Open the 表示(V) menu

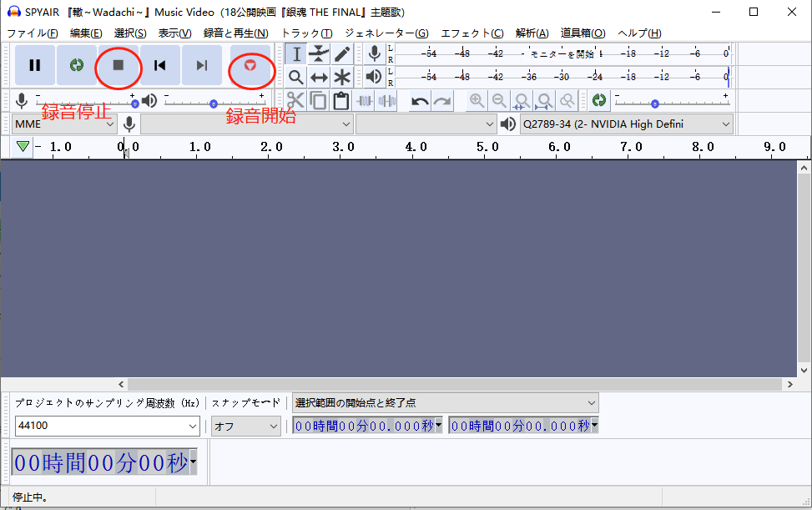coord(175,33)
